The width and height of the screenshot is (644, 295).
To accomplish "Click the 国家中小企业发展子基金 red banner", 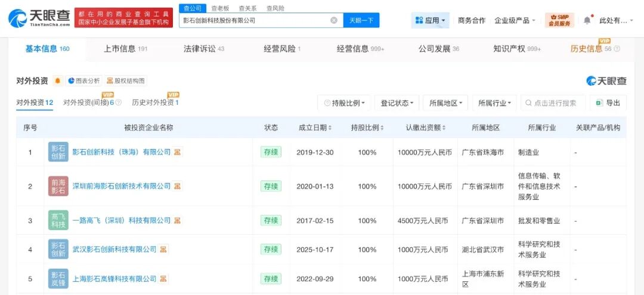I will point(123,18).
